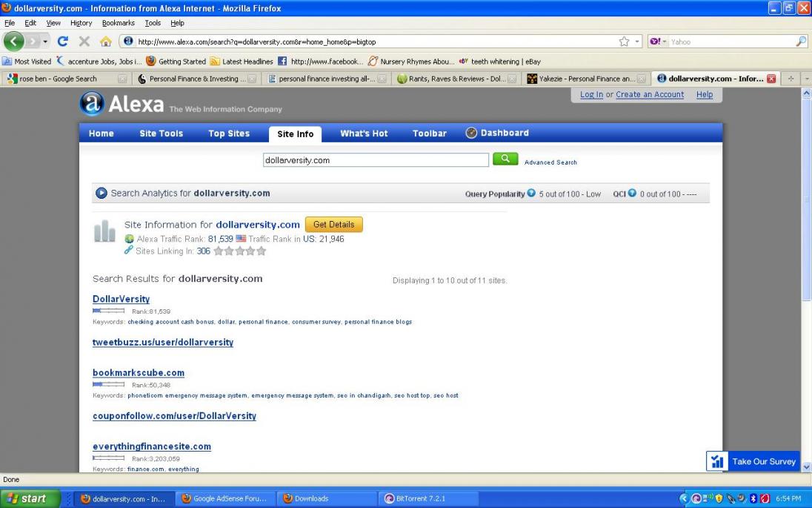
Task: Click the Windows start button
Action: [x=30, y=498]
